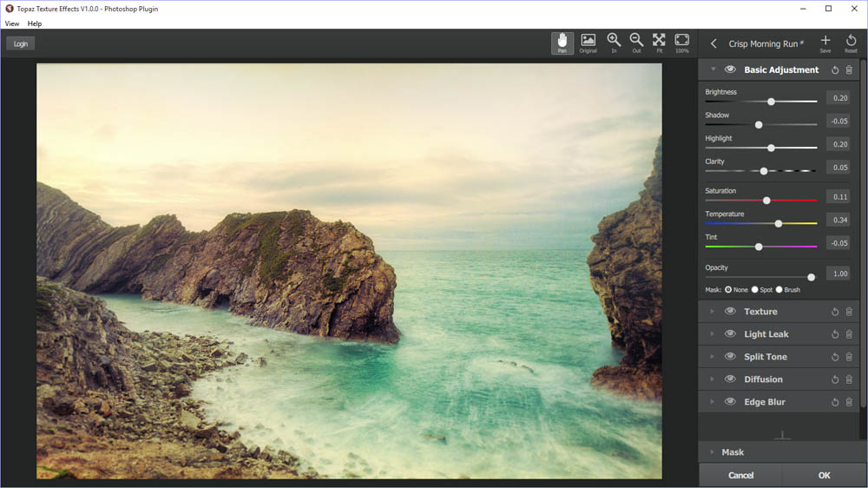Screen dimensions: 868x488
Task: Delete the Texture adjustment with trash icon
Action: [849, 312]
